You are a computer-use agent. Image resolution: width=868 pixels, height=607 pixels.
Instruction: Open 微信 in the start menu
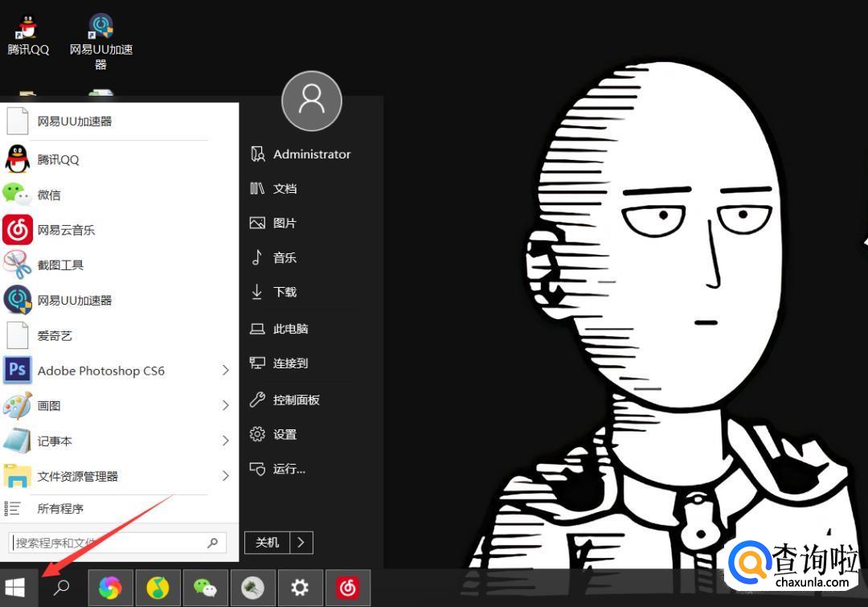(x=48, y=195)
